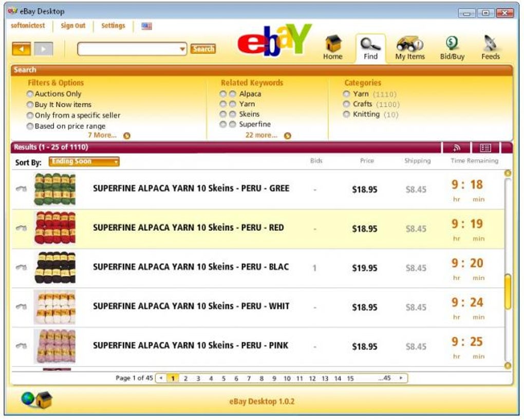The height and width of the screenshot is (420, 524).
Task: Open SUPERFINE ALPACA YARN PERU - RED listing title
Action: [x=189, y=228]
